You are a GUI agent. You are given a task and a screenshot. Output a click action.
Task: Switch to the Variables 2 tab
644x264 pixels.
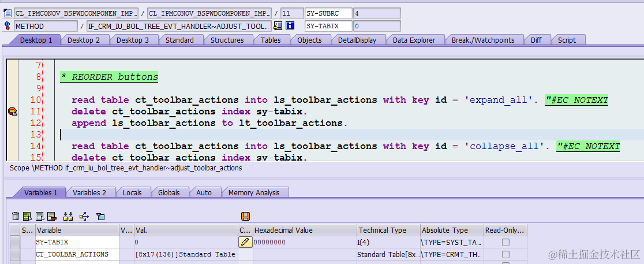coord(89,192)
